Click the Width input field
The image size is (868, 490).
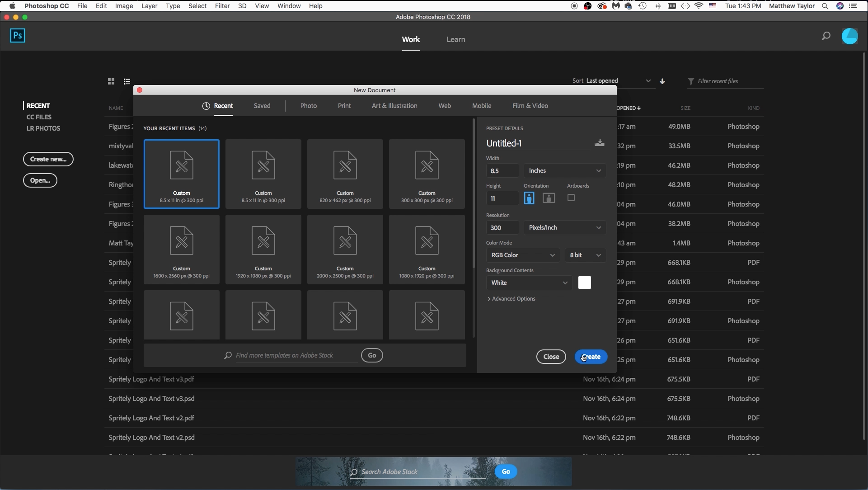tap(502, 171)
